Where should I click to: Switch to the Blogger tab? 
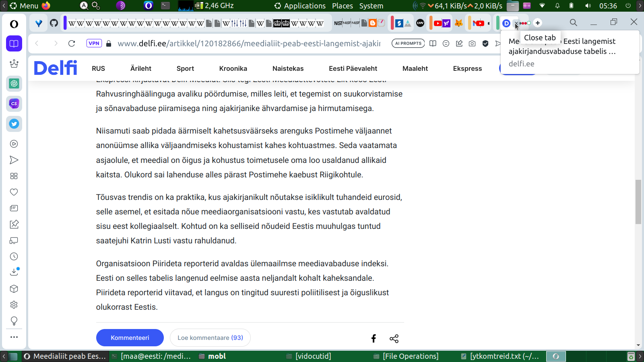pyautogui.click(x=373, y=23)
